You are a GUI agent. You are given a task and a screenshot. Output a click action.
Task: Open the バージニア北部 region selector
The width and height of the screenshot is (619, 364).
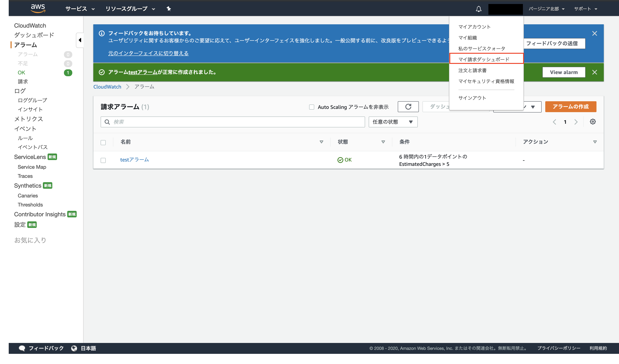[546, 9]
